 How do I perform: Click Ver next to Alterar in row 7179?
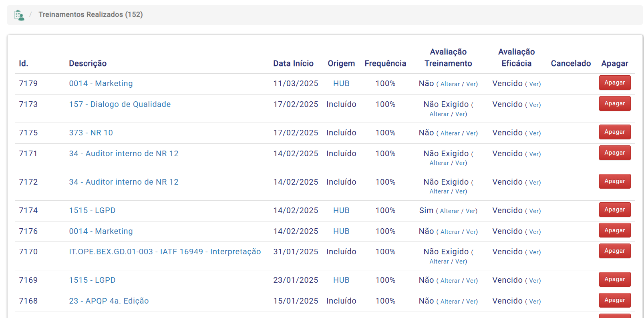click(x=471, y=84)
